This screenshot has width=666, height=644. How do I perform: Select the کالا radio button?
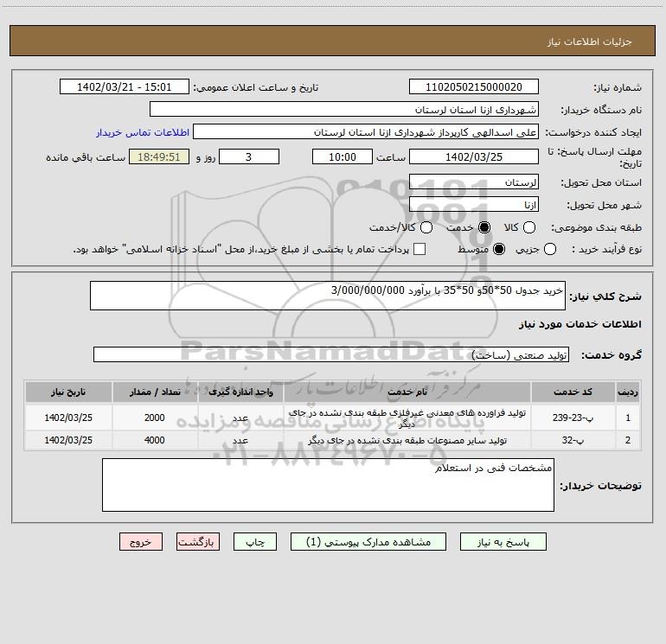click(529, 227)
